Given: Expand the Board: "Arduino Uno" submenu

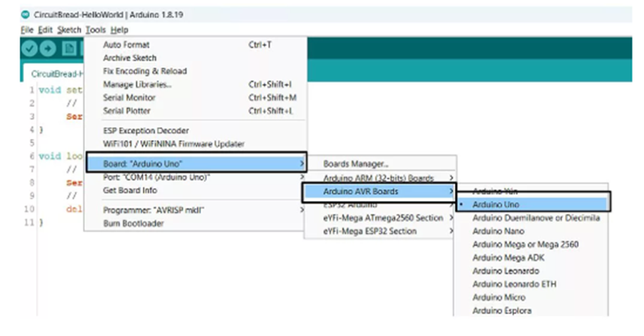Looking at the screenshot, I should tap(197, 163).
